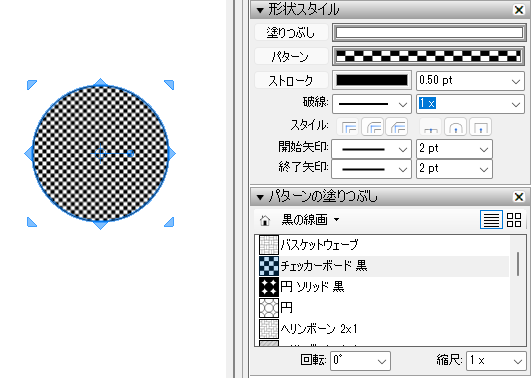Close the パターンの塗りつぶし panel
This screenshot has height=378, width=531.
(518, 197)
